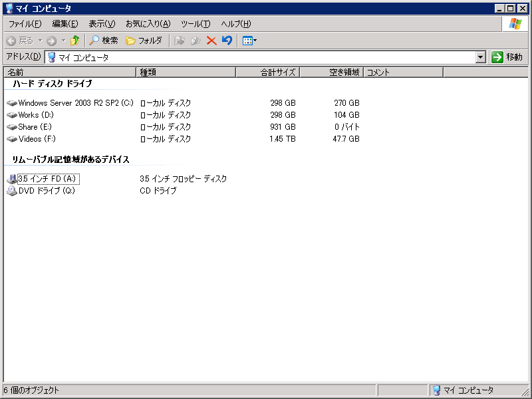Select the 3.5 インチ FD (A:) floppy drive
Screen dimensions: 532x399
(x=47, y=179)
